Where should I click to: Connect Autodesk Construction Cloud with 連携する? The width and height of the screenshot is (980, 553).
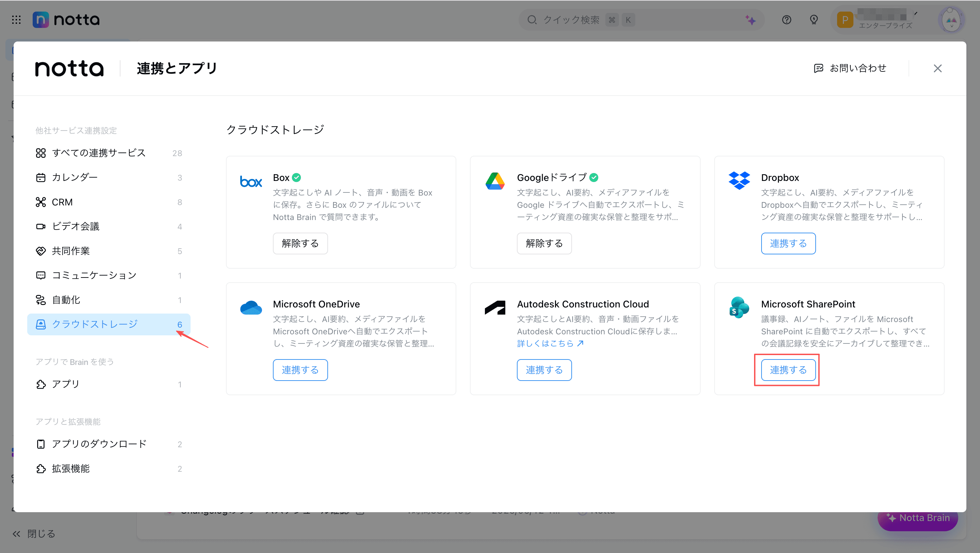tap(544, 370)
